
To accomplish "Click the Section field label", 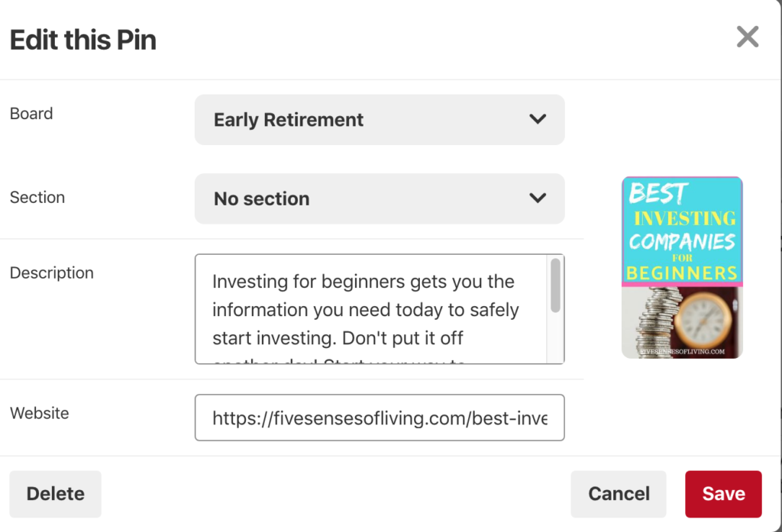I will click(x=37, y=197).
